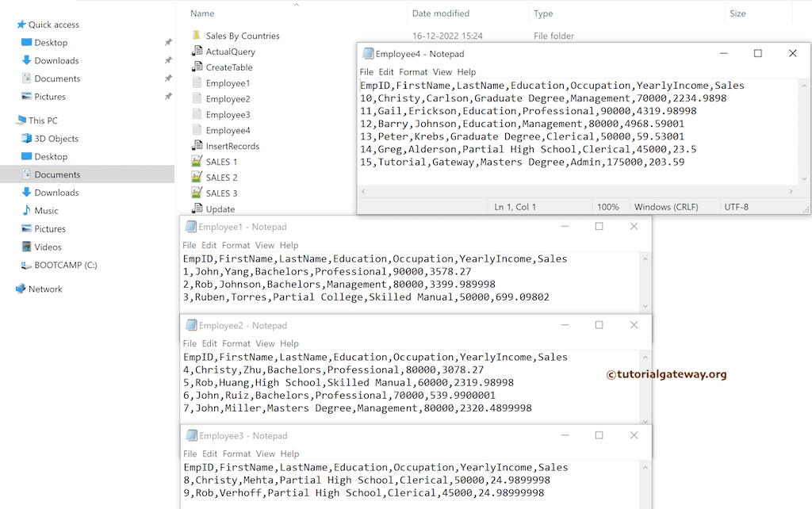Open File menu in Employee4 Notepad
812x509 pixels.
click(366, 72)
